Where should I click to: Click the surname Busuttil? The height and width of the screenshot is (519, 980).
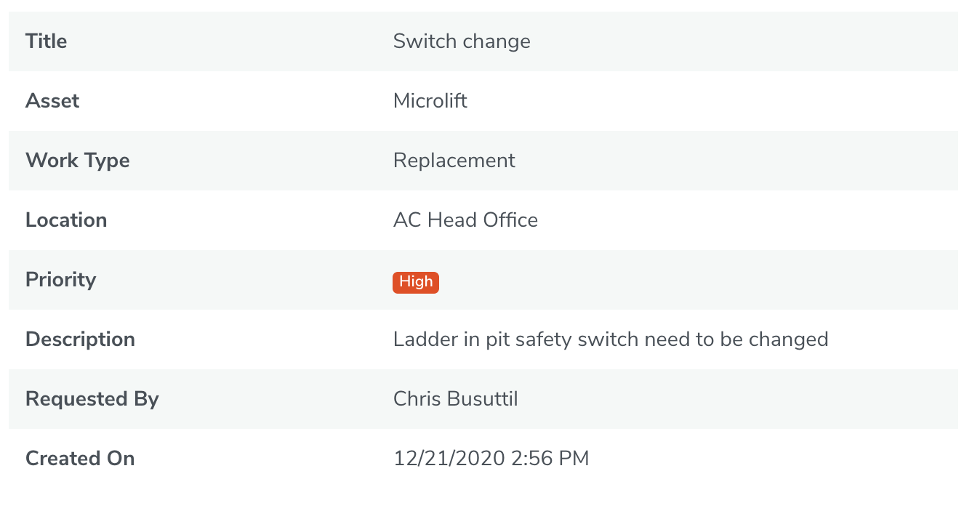click(486, 399)
